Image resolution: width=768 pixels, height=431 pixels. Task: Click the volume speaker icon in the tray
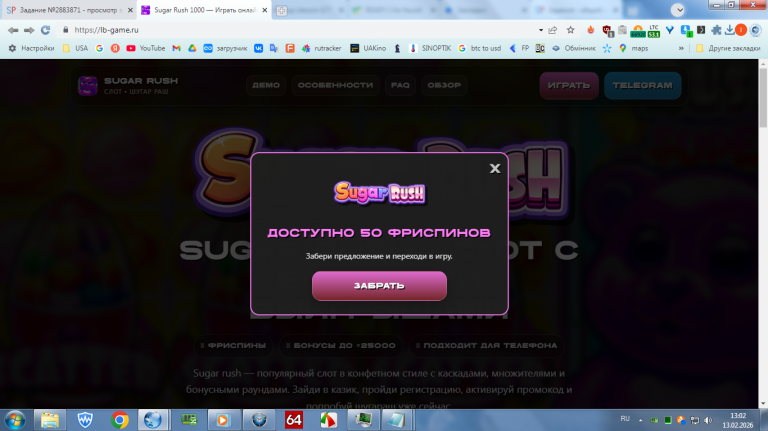[x=708, y=420]
